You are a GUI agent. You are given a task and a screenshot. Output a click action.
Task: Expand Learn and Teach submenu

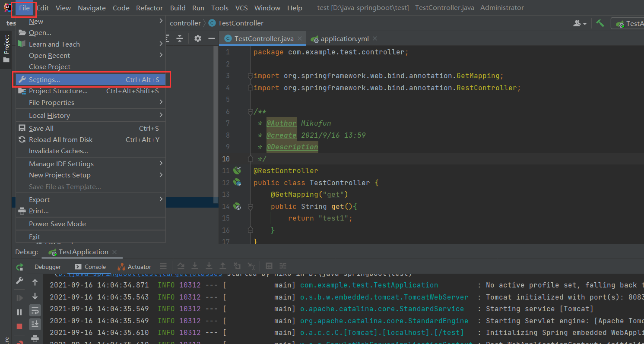tap(91, 44)
